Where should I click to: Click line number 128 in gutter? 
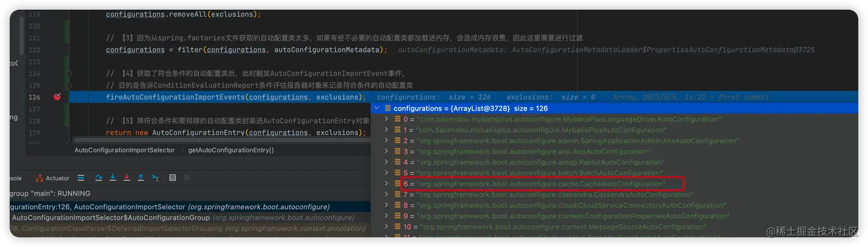point(34,121)
